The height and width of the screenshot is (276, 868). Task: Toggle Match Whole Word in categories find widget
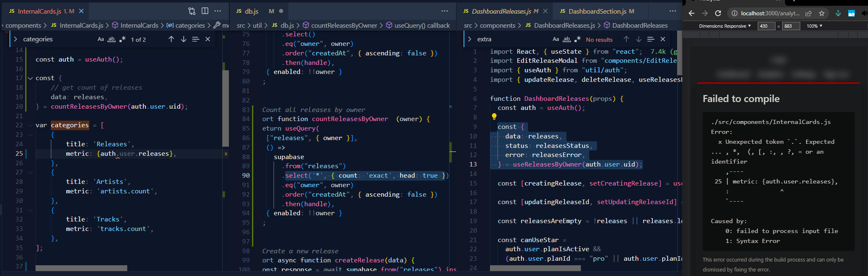pos(112,39)
